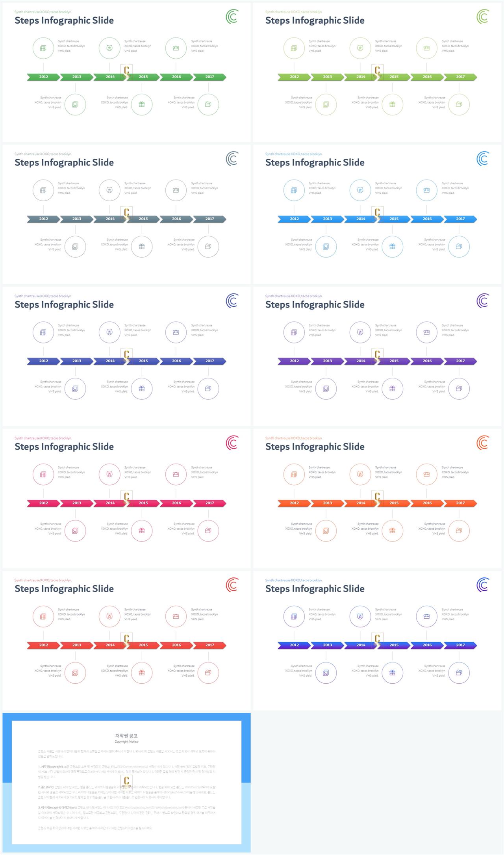Click the purple star badge icon in purple slide

point(360,332)
